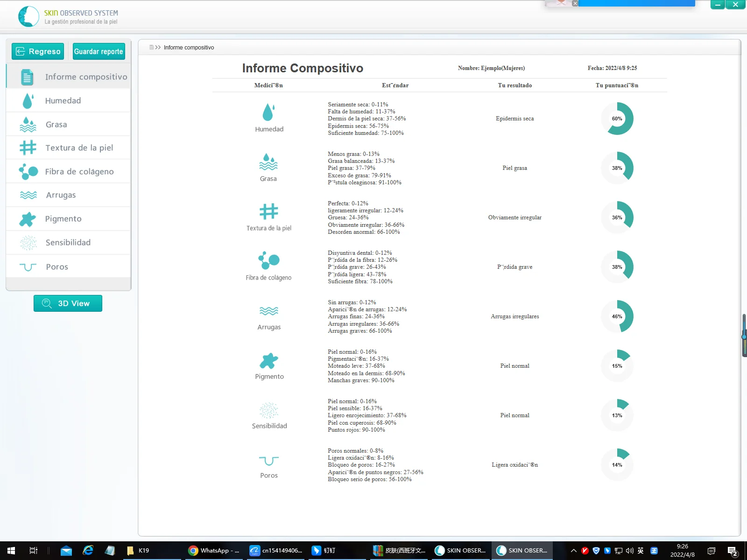This screenshot has height=560, width=747.
Task: Click the Pigmento icon in the report table
Action: [x=269, y=361]
